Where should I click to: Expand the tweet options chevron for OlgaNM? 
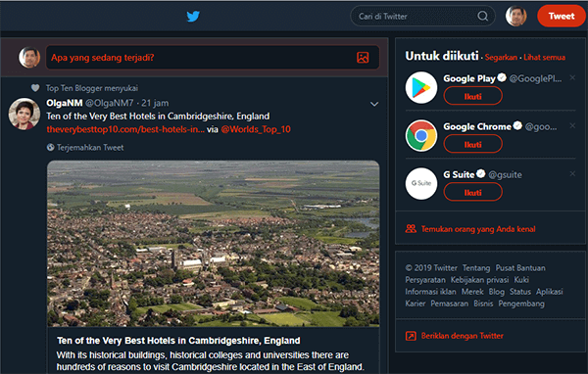point(374,104)
